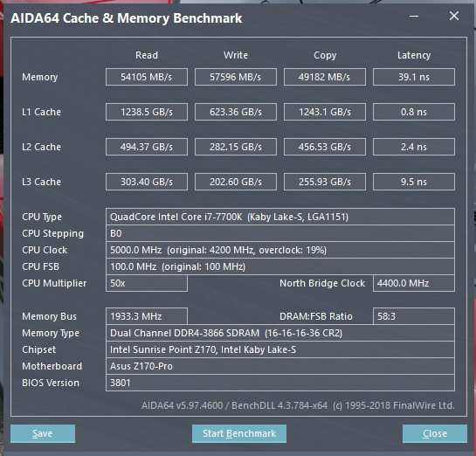The height and width of the screenshot is (456, 476).
Task: Click the L2 Cache row label
Action: tap(42, 147)
